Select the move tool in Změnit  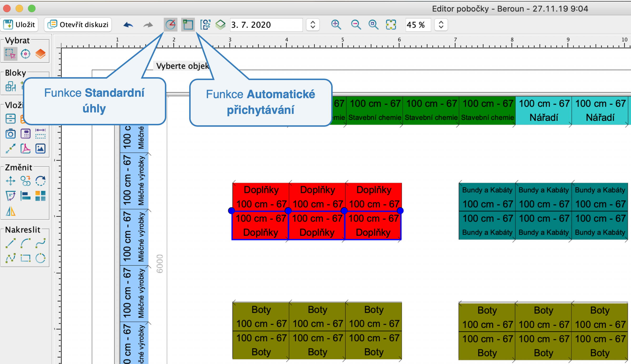10,181
